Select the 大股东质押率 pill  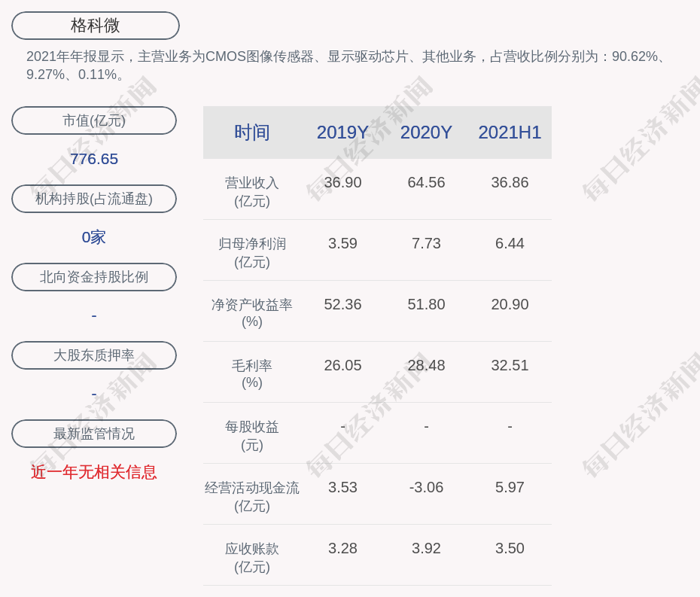(94, 355)
